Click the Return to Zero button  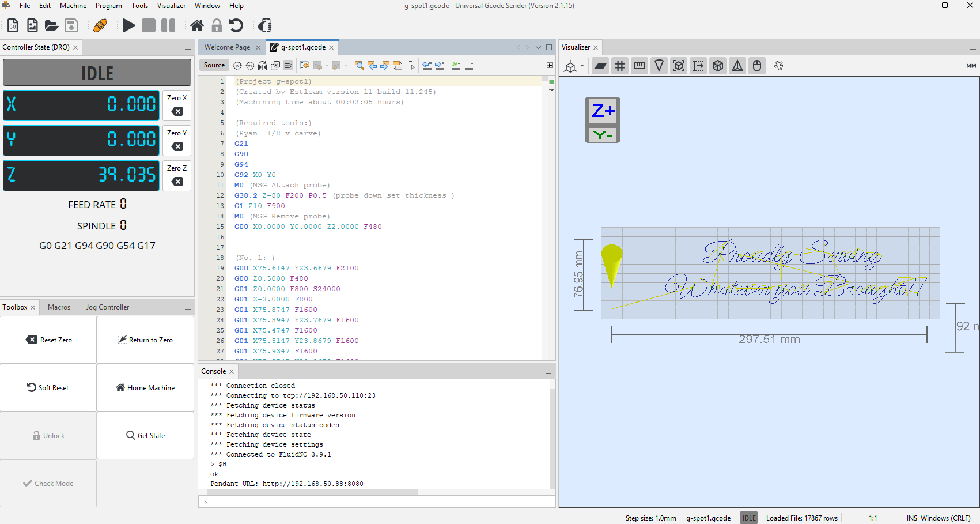coord(145,340)
